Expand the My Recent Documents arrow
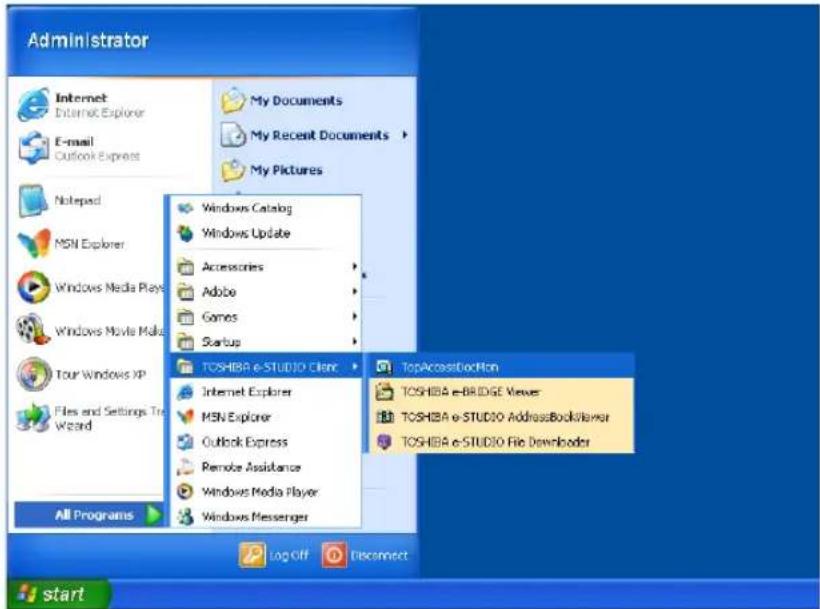 pyautogui.click(x=405, y=135)
